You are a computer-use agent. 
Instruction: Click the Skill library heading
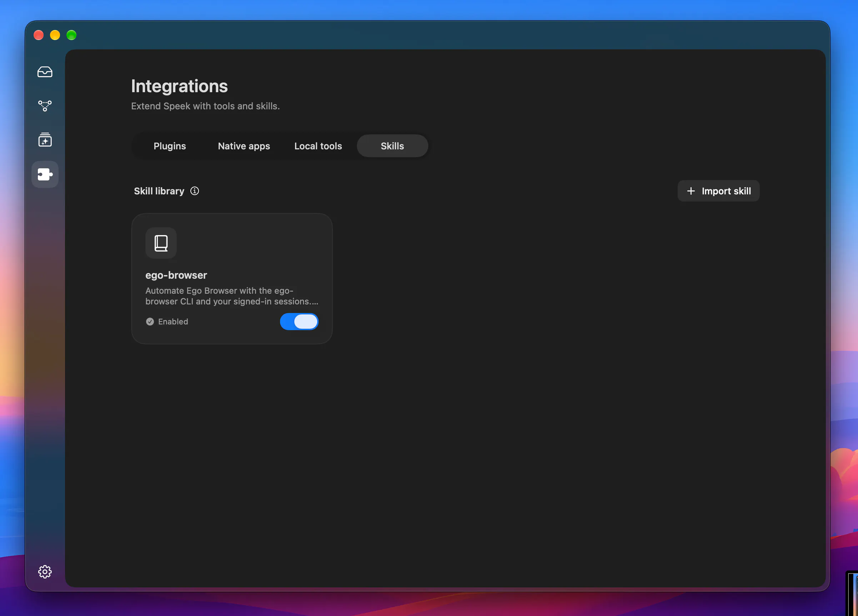click(x=159, y=191)
